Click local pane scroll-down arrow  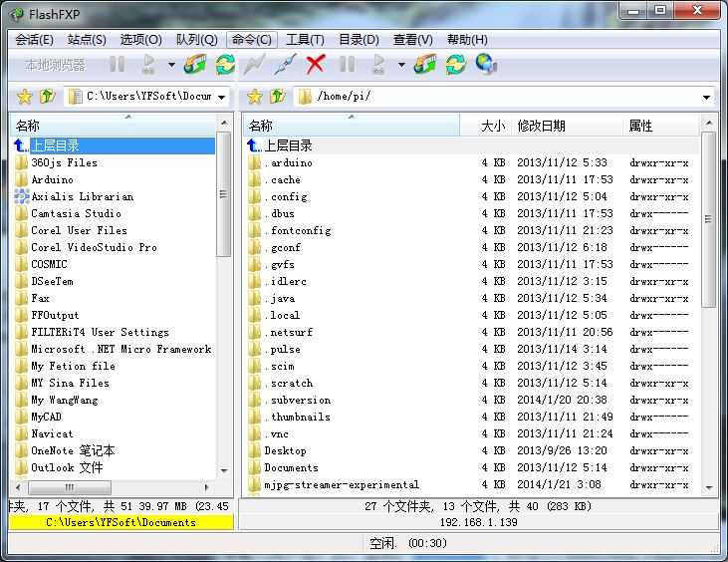224,470
